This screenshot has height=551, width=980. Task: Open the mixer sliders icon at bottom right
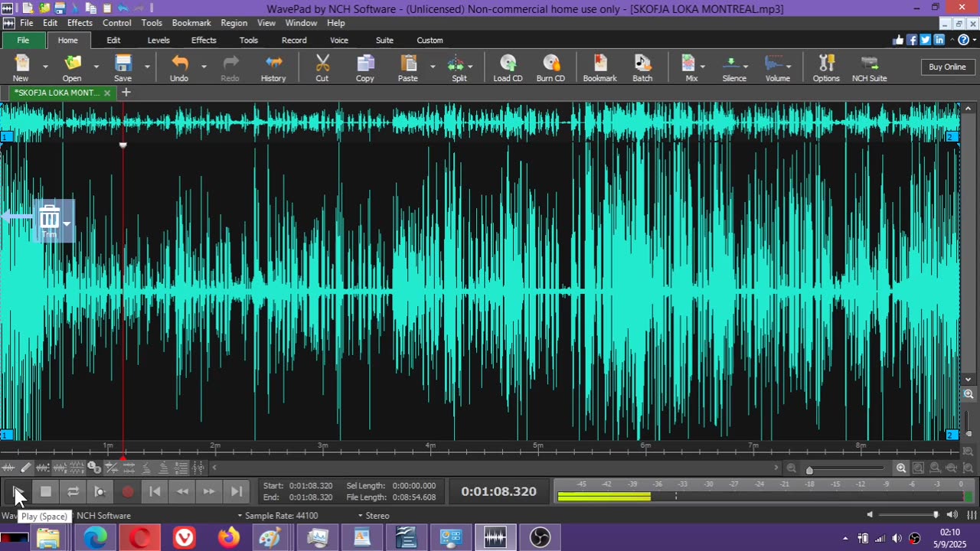click(972, 515)
